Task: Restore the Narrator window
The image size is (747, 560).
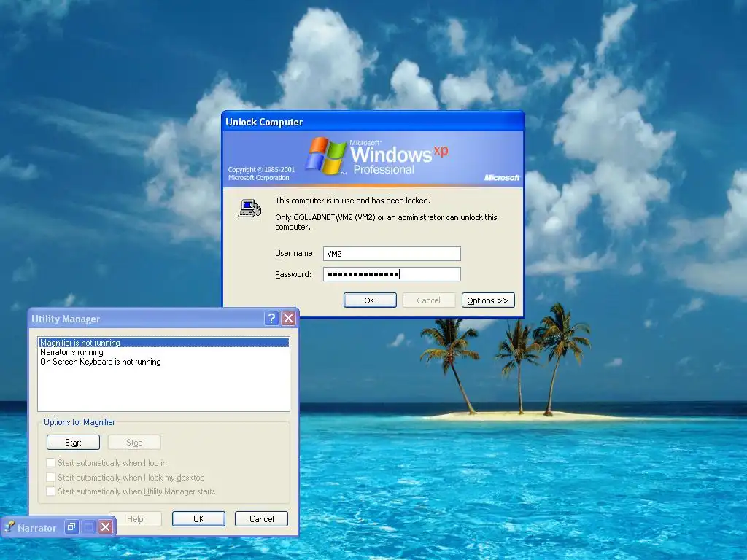Action: point(71,526)
